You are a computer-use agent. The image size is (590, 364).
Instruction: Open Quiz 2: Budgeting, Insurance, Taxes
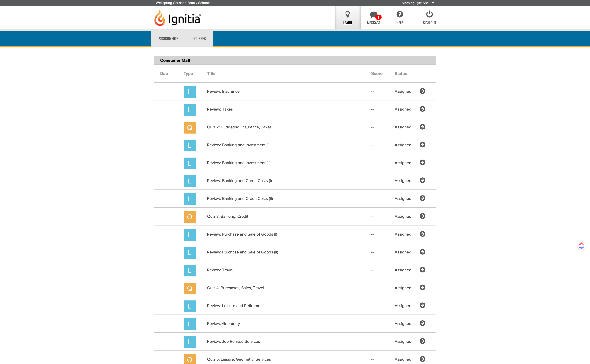(x=239, y=127)
